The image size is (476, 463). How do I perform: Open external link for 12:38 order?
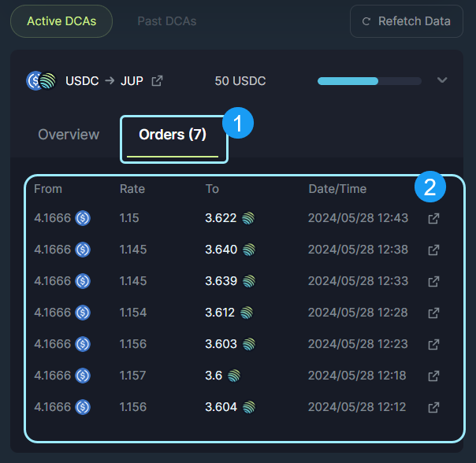(x=433, y=250)
